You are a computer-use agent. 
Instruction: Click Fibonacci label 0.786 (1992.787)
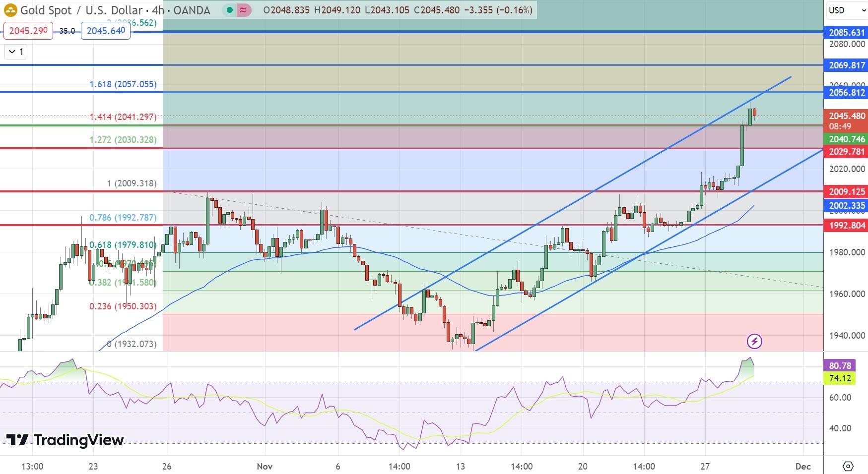[x=123, y=218]
